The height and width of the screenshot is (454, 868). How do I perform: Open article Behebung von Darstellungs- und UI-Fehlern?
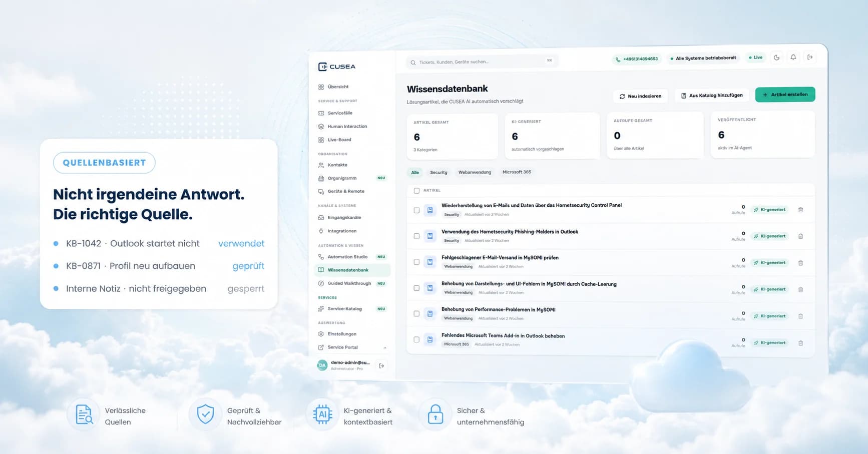529,284
